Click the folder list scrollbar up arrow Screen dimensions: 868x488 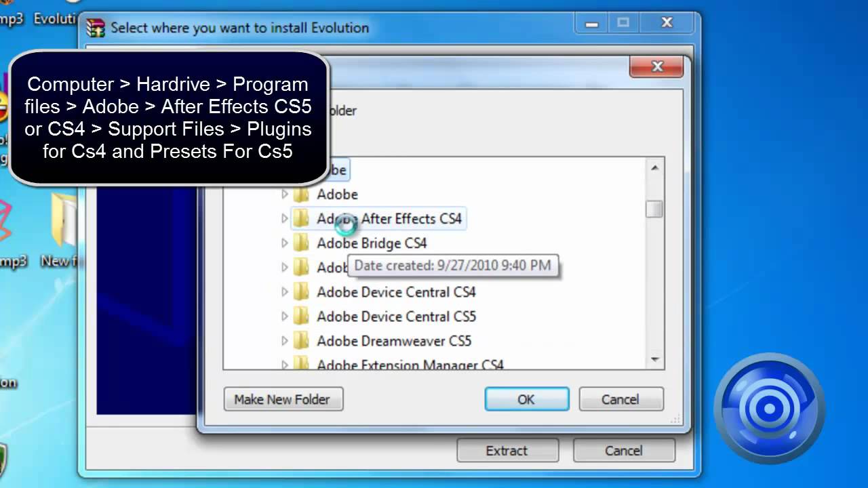coord(654,167)
